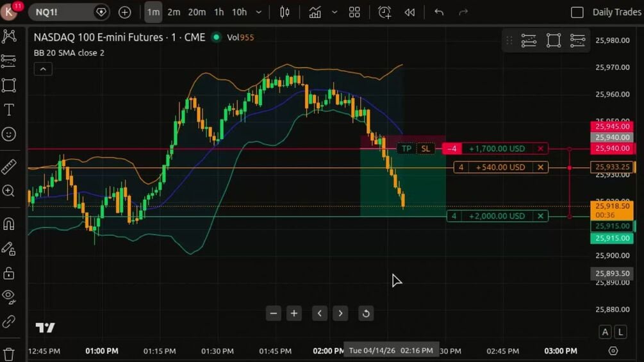644x362 pixels.
Task: Zoom in the chart with plus button
Action: [x=294, y=313]
